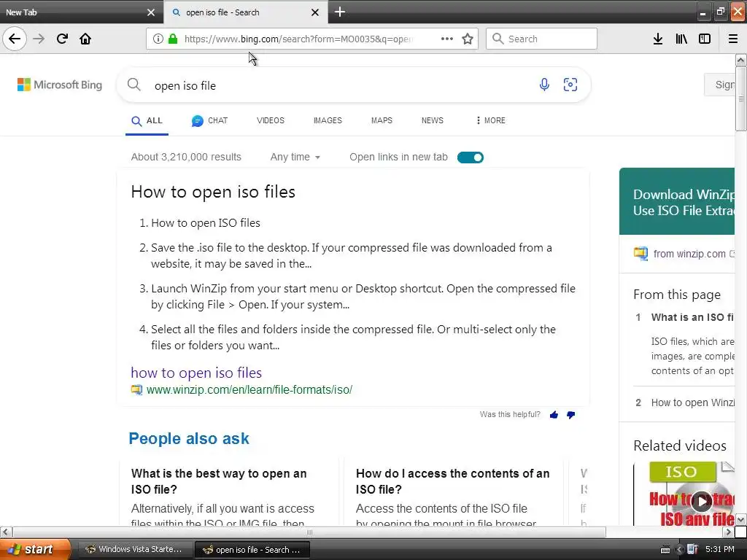Image resolution: width=747 pixels, height=560 pixels.
Task: Switch to the IMAGES tab
Action: click(x=328, y=120)
